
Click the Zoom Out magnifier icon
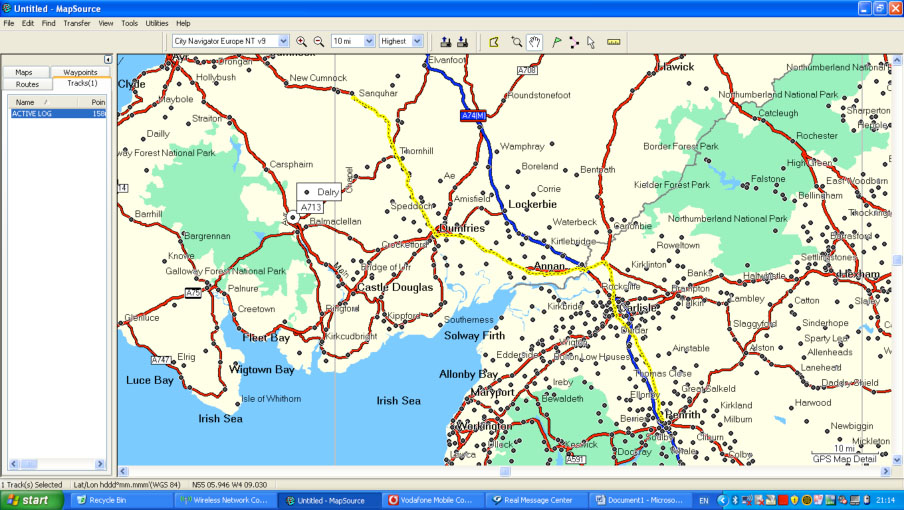(x=318, y=41)
